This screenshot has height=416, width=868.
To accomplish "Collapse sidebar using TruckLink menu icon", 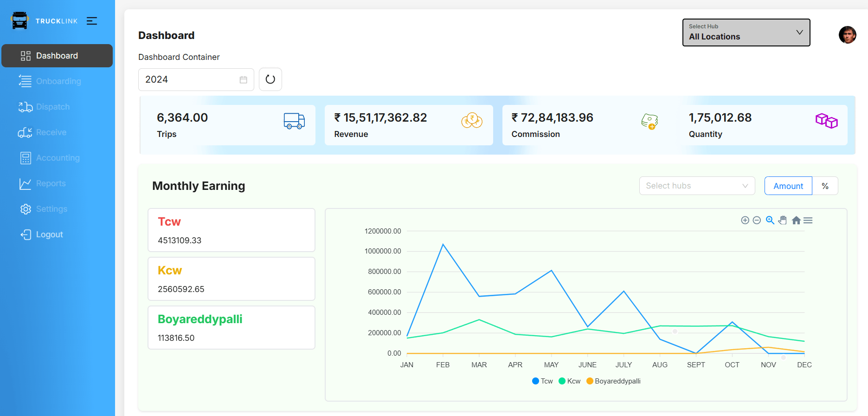I will pyautogui.click(x=92, y=21).
